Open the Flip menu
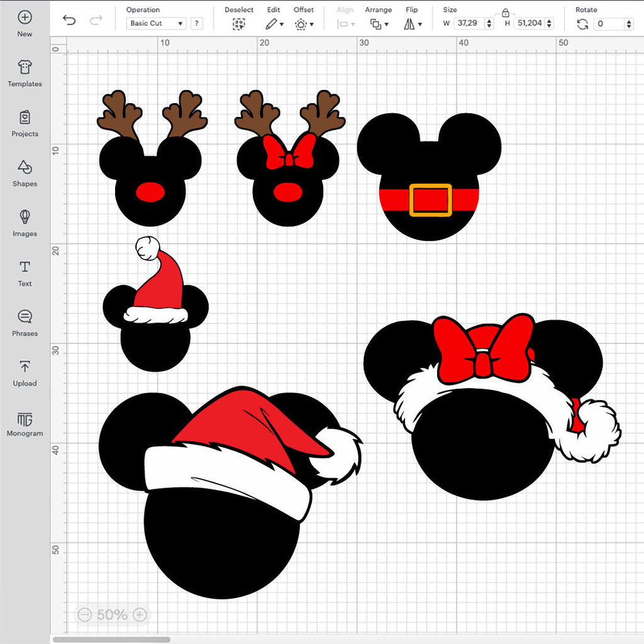The image size is (644, 644). 412,24
